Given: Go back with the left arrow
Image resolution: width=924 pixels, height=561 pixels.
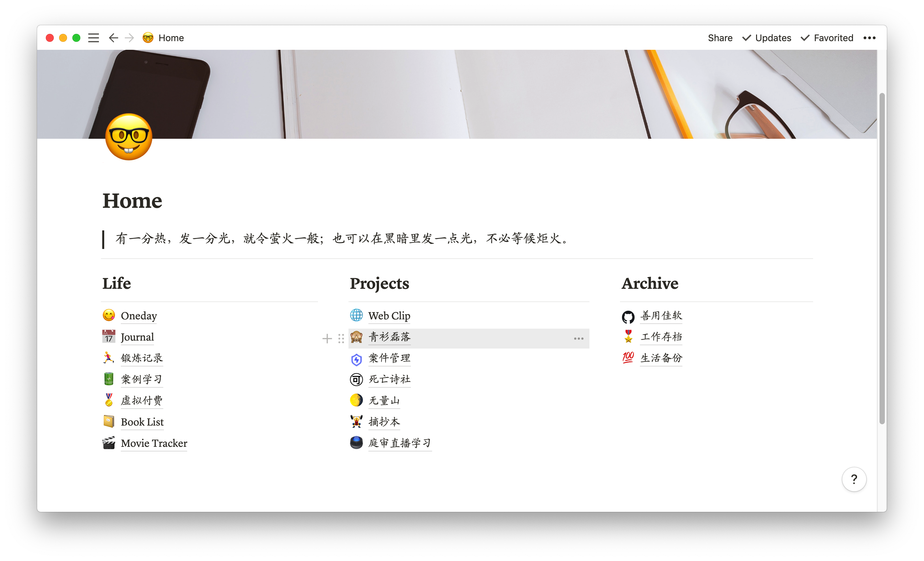Looking at the screenshot, I should click(x=113, y=38).
